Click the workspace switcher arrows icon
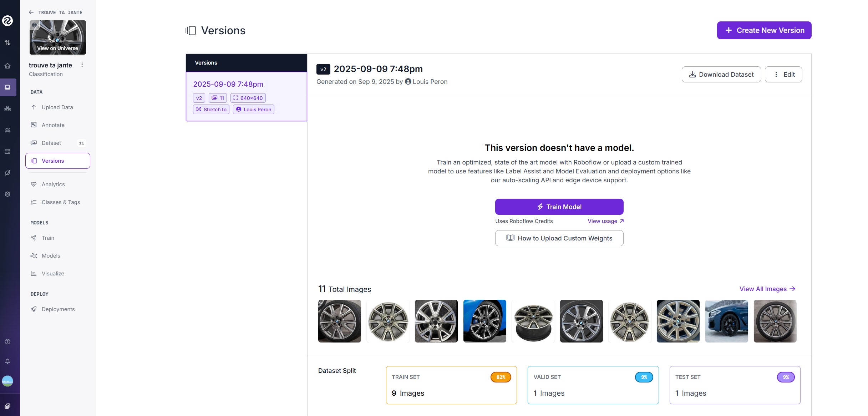 7,43
